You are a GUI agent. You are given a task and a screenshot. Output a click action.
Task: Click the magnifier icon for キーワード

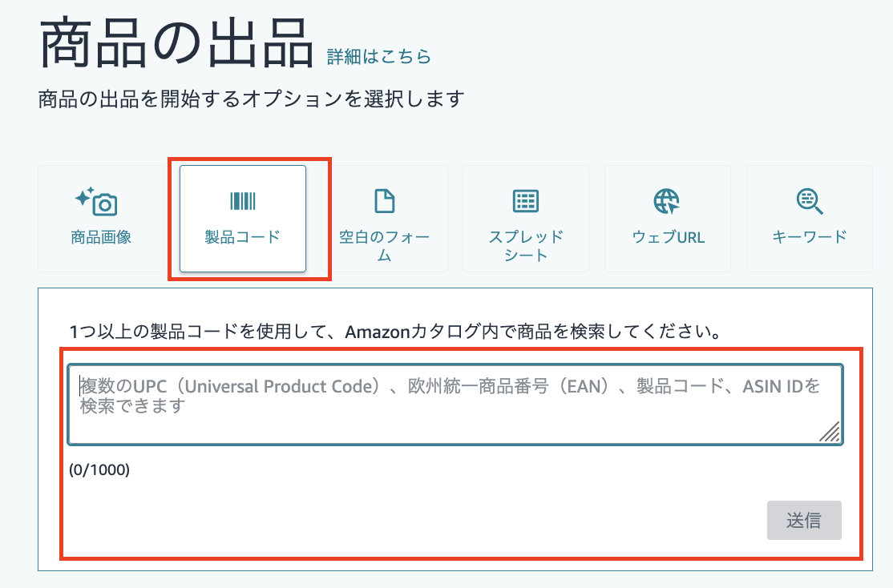810,201
